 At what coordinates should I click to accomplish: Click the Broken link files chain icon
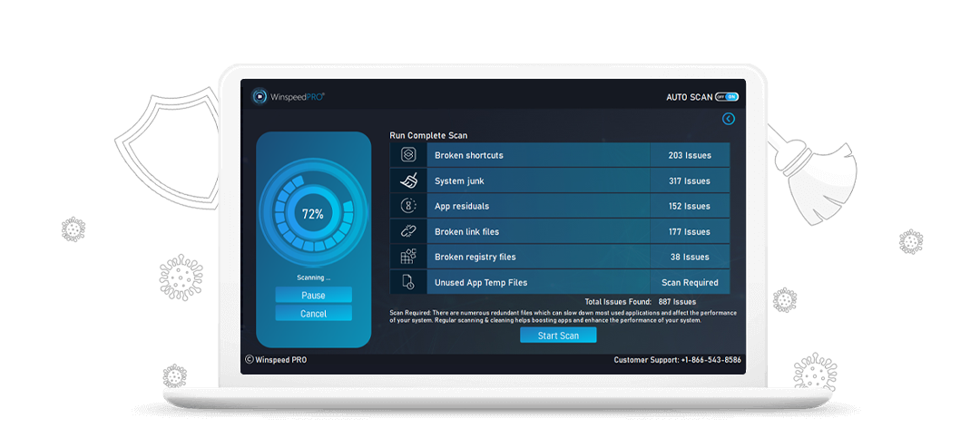408,231
